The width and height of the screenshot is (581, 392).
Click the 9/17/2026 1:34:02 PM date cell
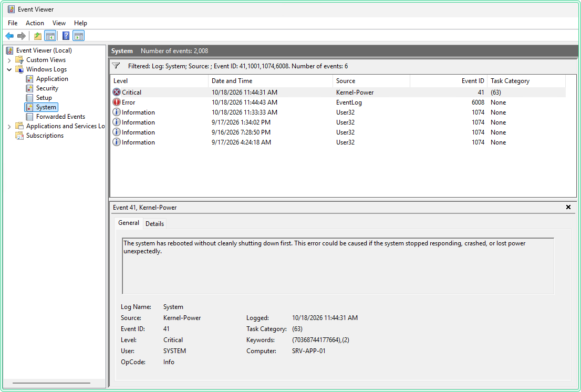click(241, 122)
